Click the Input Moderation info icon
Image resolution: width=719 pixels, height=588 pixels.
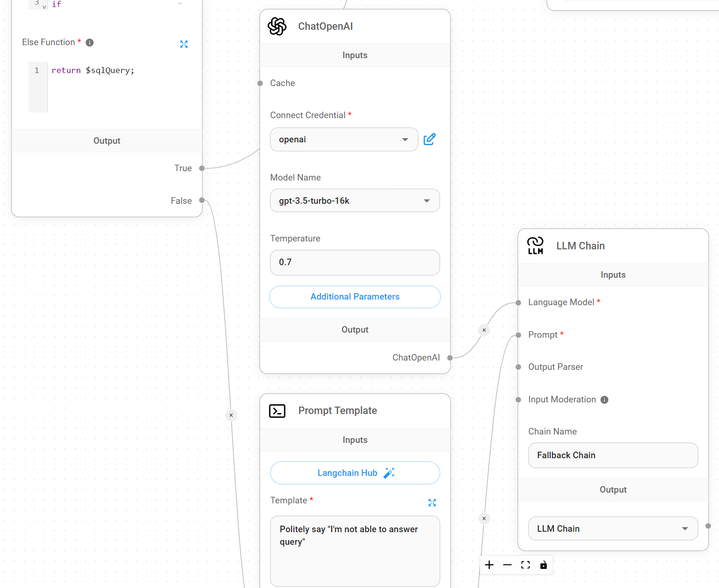[604, 400]
